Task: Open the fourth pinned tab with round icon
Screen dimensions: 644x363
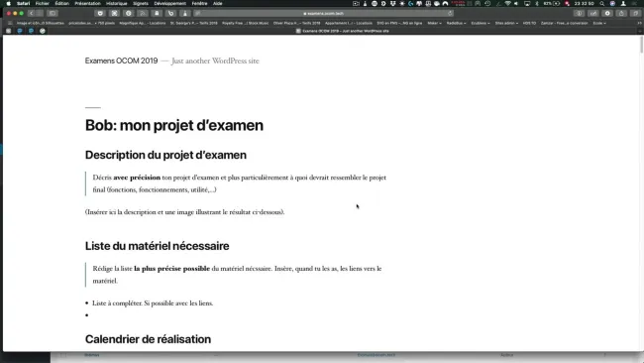Action: [43, 31]
